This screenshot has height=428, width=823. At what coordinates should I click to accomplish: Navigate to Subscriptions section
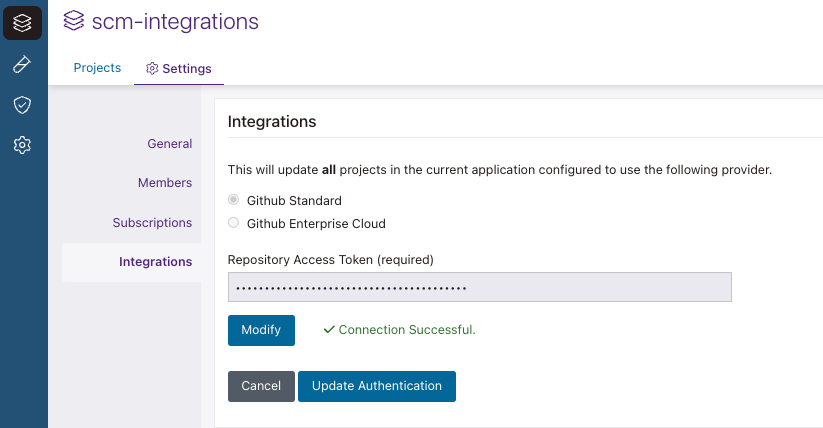tap(152, 222)
